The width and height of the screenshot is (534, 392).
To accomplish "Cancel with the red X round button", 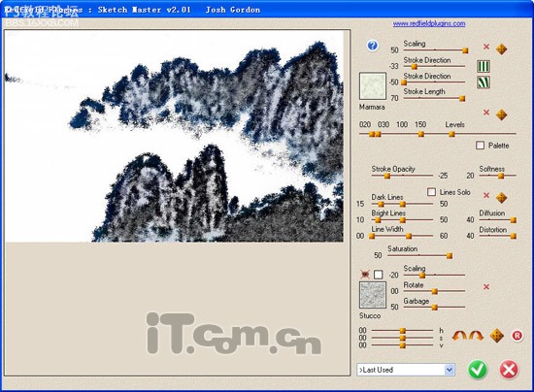I will pos(509,370).
